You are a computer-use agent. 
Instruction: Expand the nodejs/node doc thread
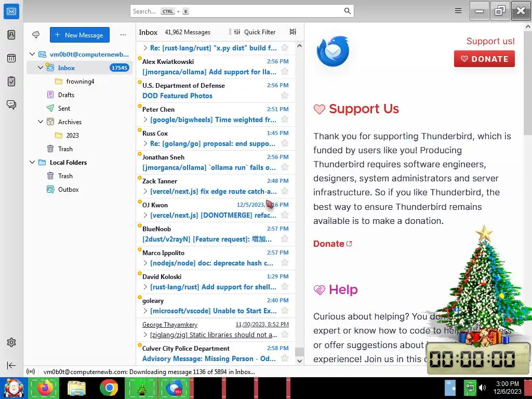coord(145,263)
